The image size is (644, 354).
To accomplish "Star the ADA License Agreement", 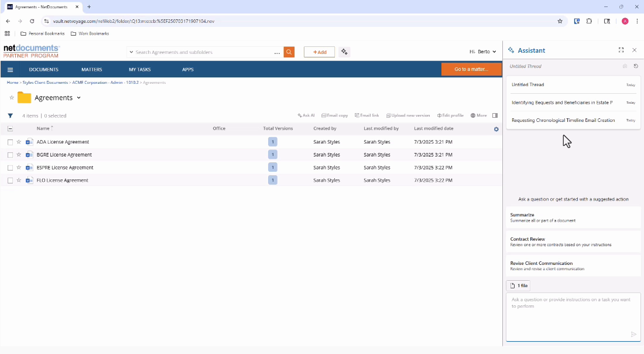I will pyautogui.click(x=19, y=142).
